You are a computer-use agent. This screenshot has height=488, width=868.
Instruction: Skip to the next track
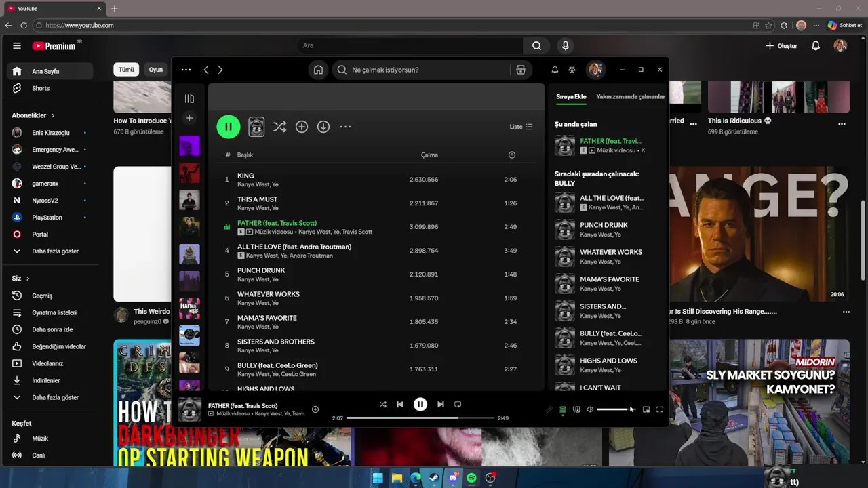click(441, 405)
